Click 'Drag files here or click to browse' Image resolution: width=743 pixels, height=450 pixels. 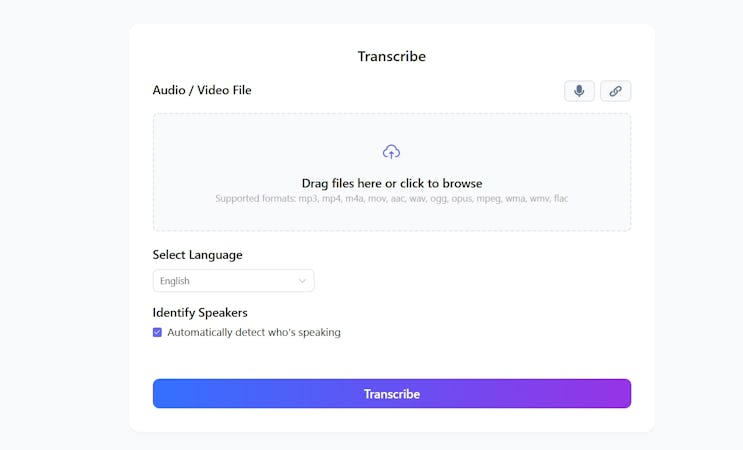click(x=391, y=183)
